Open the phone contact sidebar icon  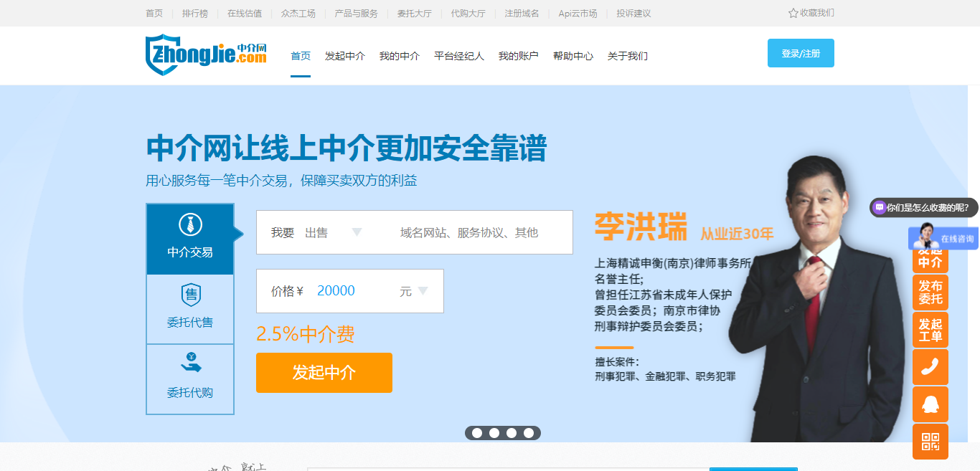930,366
